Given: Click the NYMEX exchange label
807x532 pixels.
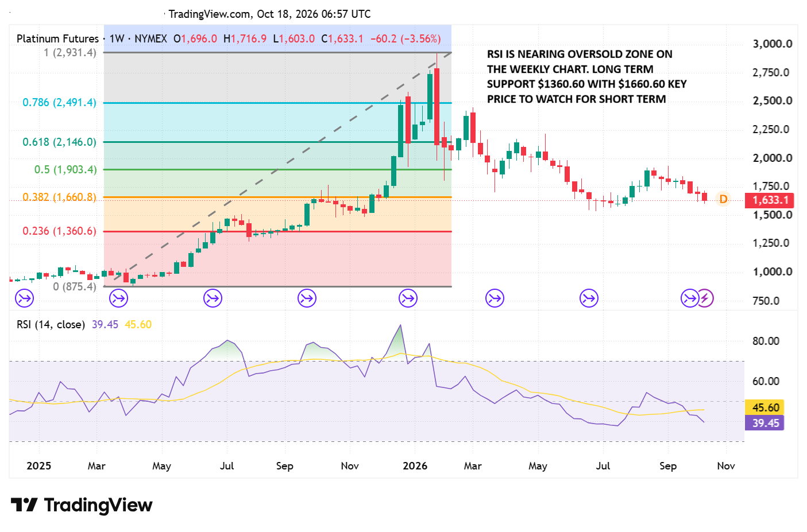Looking at the screenshot, I should click(150, 38).
